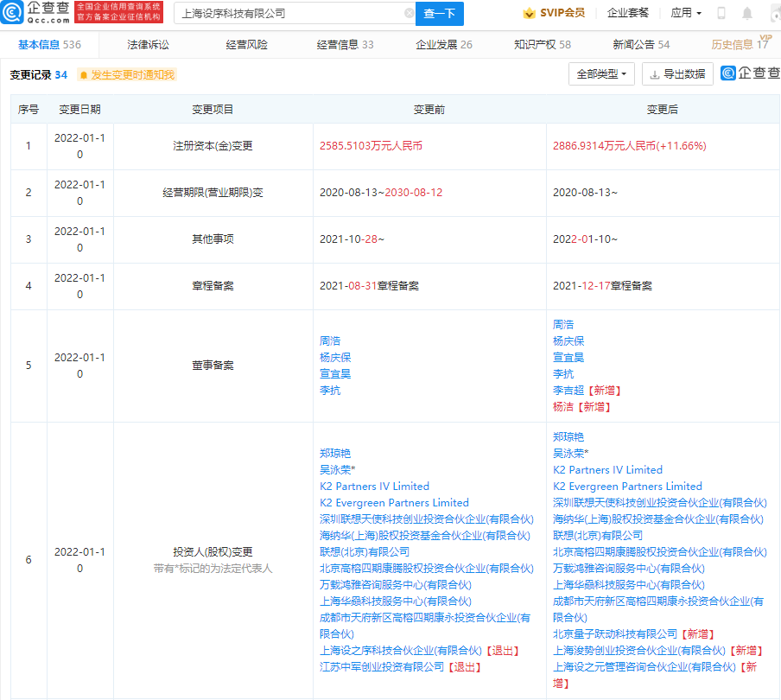Screen dimensions: 781x700
Task: Click 导出数据 to export records
Action: point(677,74)
